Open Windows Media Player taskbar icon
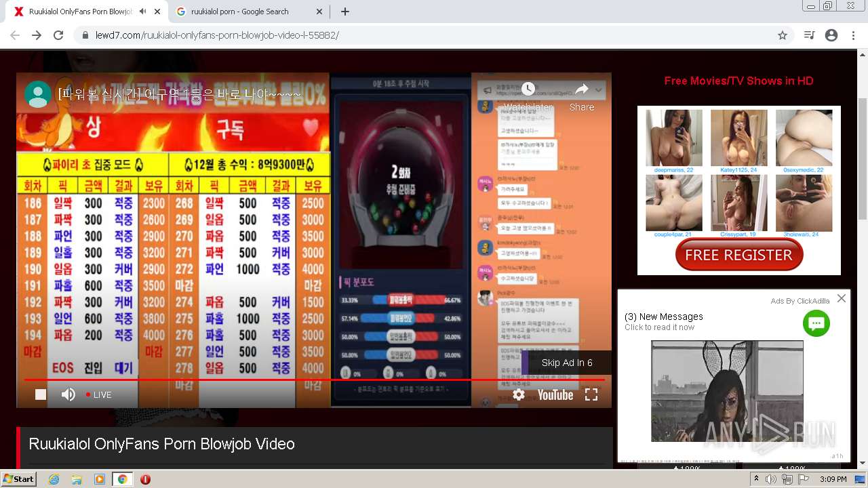This screenshot has width=868, height=488. [x=100, y=479]
